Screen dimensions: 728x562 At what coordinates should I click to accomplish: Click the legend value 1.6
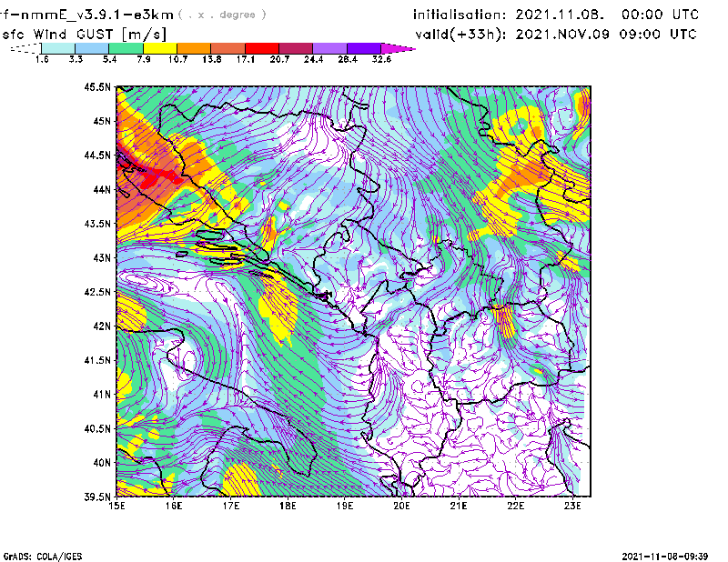tap(42, 59)
